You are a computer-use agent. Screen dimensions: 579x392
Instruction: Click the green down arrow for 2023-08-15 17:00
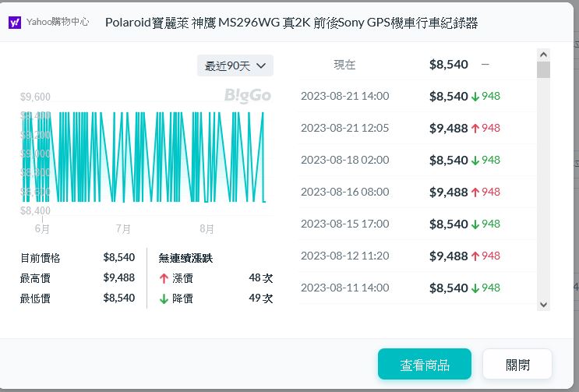click(475, 224)
